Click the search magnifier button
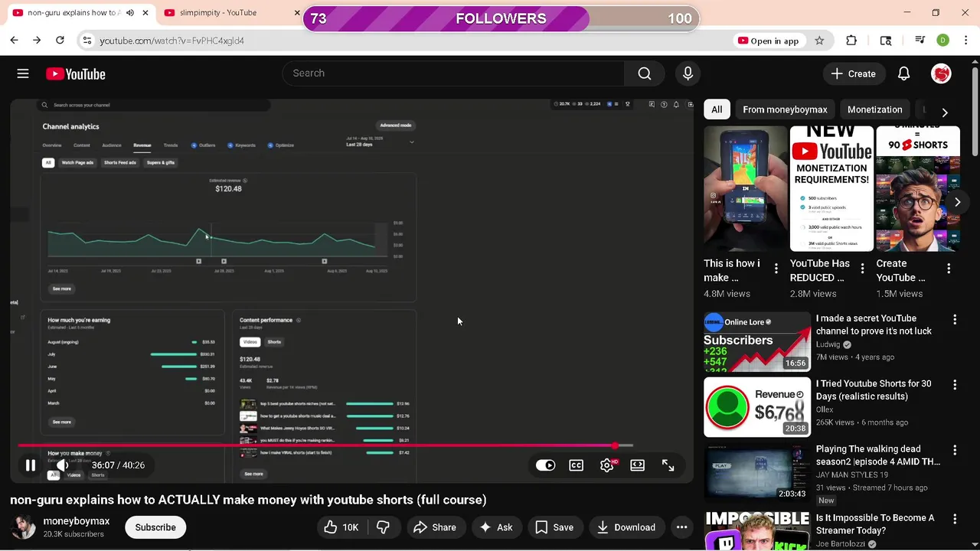Screen dimensions: 980x551 click(x=645, y=73)
